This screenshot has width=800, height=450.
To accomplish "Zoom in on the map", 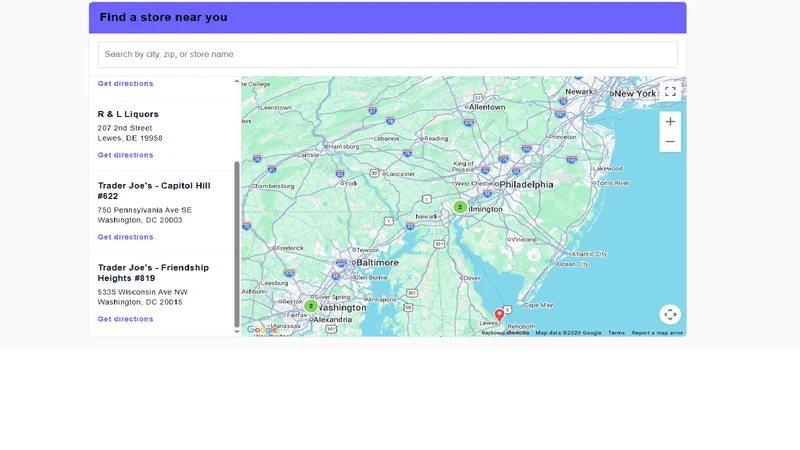I will pos(670,121).
